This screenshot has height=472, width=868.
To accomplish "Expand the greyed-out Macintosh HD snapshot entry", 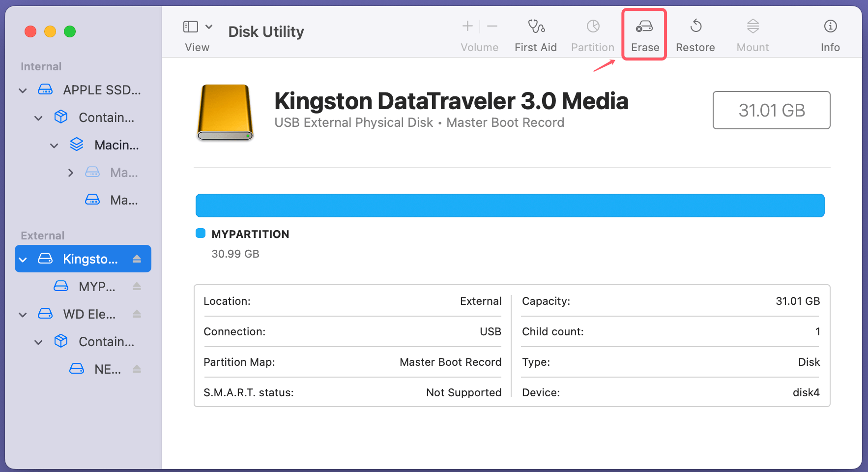I will click(70, 172).
